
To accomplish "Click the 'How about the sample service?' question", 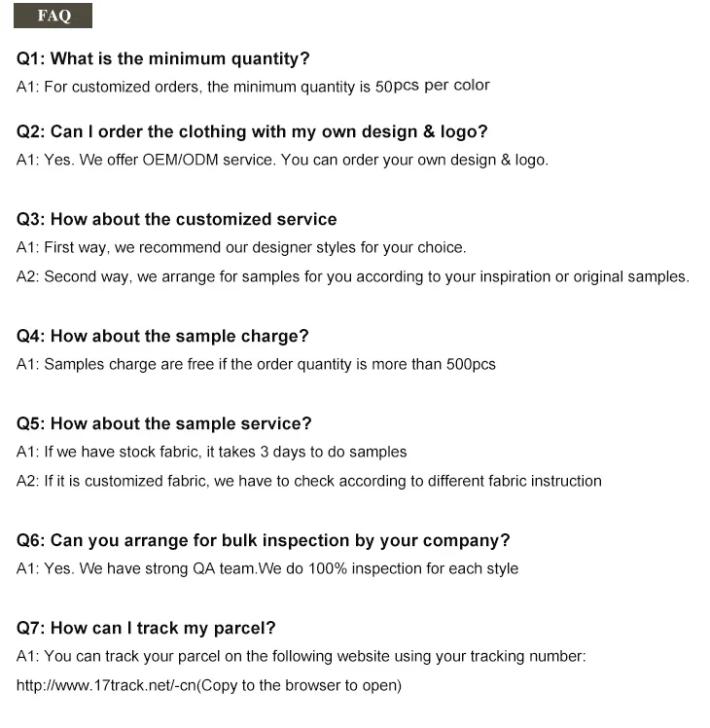I will click(x=164, y=423).
